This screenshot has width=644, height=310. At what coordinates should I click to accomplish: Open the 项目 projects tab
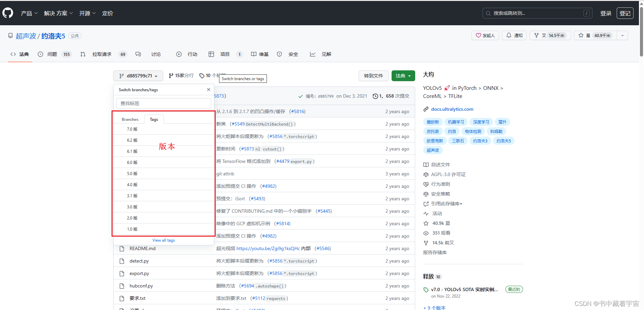point(225,54)
